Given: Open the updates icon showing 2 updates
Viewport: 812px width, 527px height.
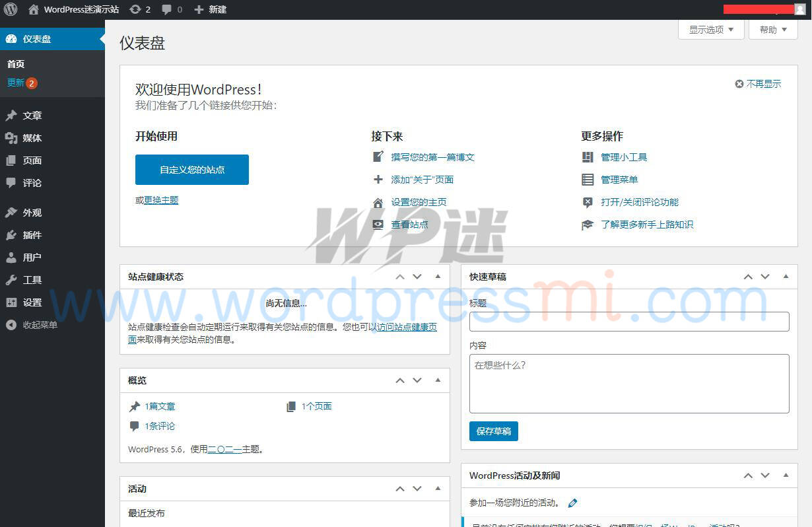Looking at the screenshot, I should tap(135, 9).
